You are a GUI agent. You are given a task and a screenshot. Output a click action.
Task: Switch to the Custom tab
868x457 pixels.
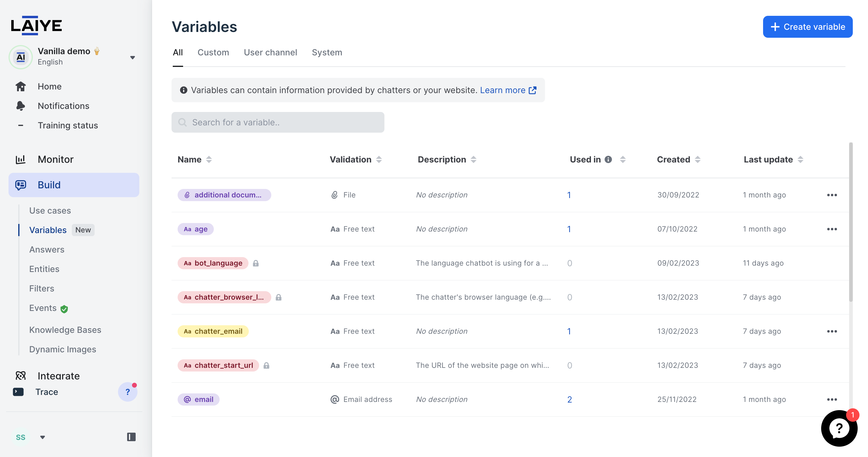click(213, 53)
